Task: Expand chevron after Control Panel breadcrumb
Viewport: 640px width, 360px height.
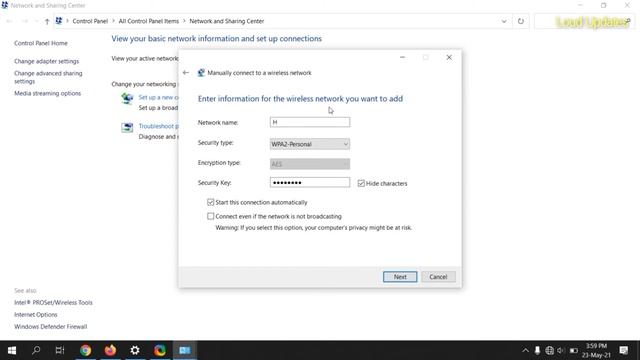Action: (113, 21)
